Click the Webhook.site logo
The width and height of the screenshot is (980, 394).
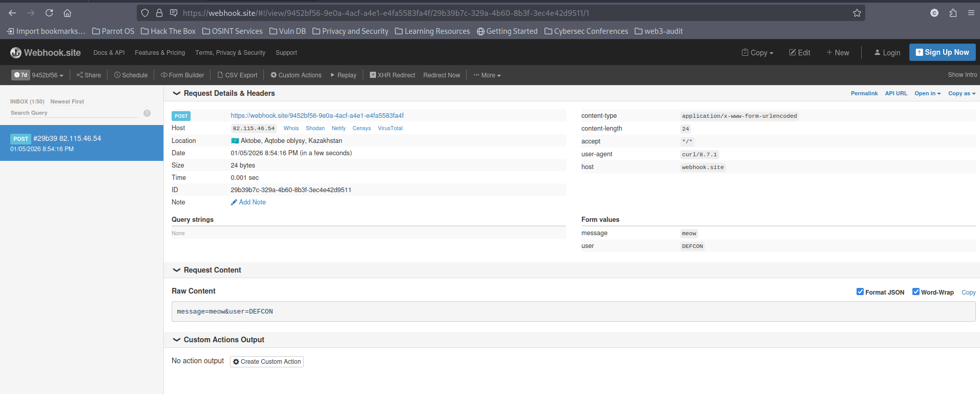point(46,53)
